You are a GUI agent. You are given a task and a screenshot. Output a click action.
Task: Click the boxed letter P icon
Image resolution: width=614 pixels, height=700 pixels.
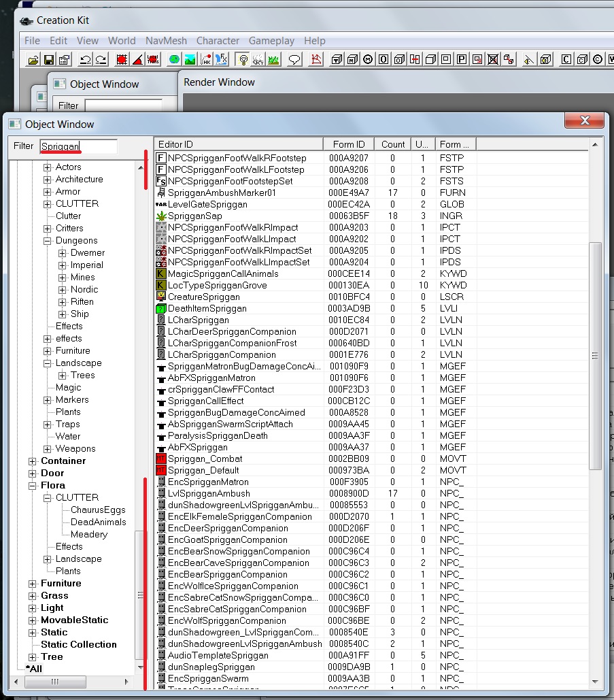coord(462,59)
